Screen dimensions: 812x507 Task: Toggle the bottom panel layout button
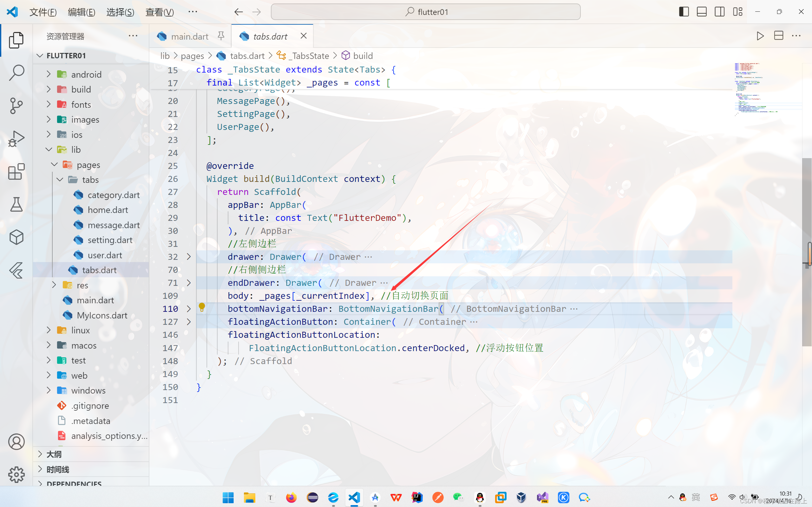702,12
